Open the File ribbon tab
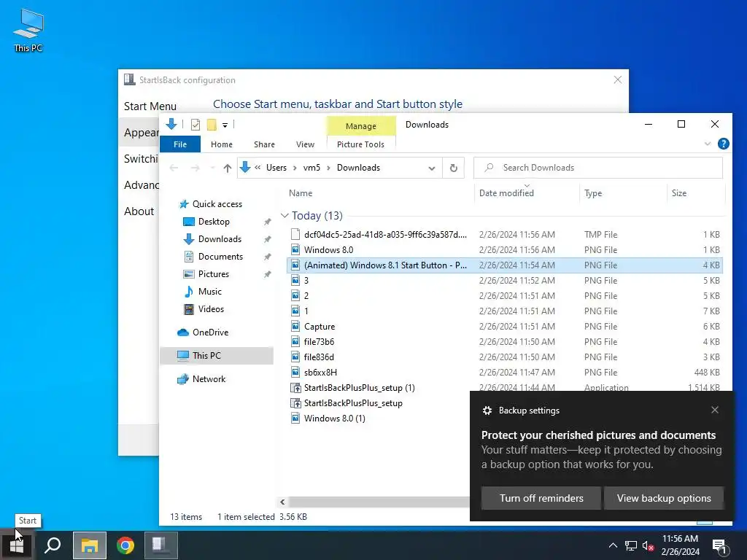The width and height of the screenshot is (747, 560). pyautogui.click(x=180, y=144)
